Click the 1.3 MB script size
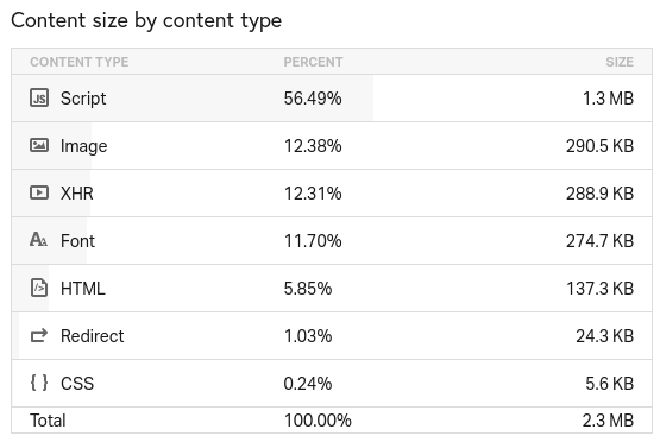Viewport: 660px width, 442px height. (610, 98)
